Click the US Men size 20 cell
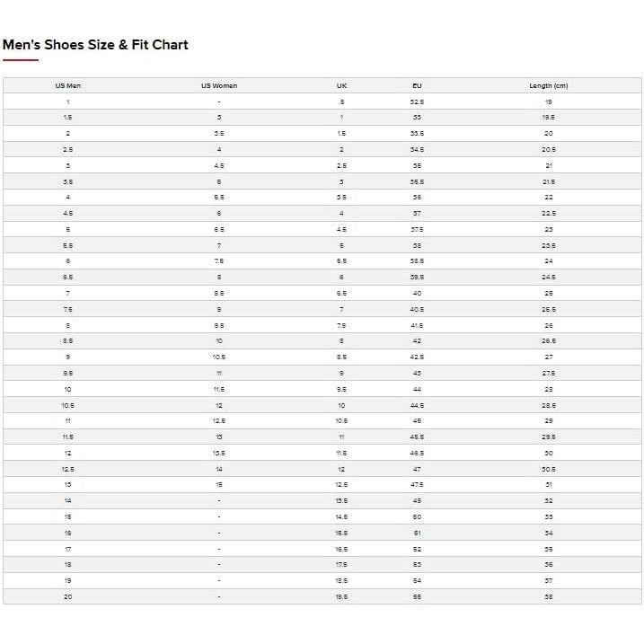The width and height of the screenshot is (644, 644). 68,596
